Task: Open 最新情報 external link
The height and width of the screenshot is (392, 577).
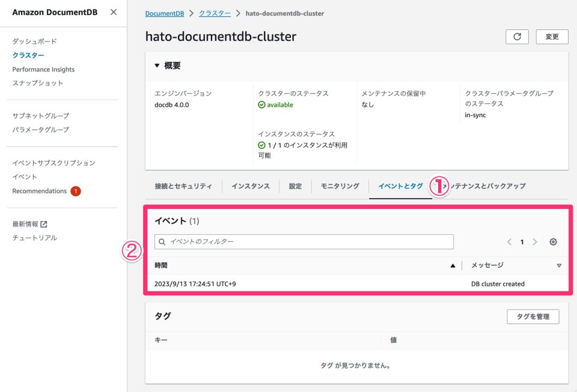Action: (29, 224)
